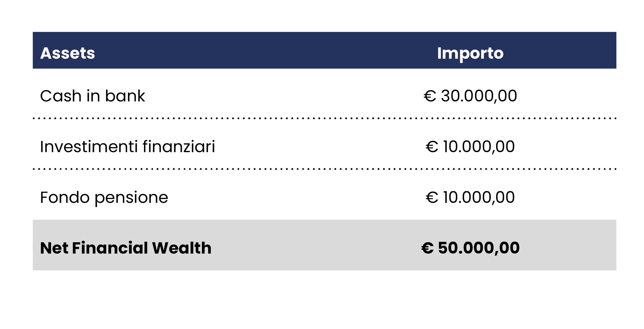The image size is (644, 329).
Task: Click the Net Financial Wealth label
Action: click(x=126, y=248)
